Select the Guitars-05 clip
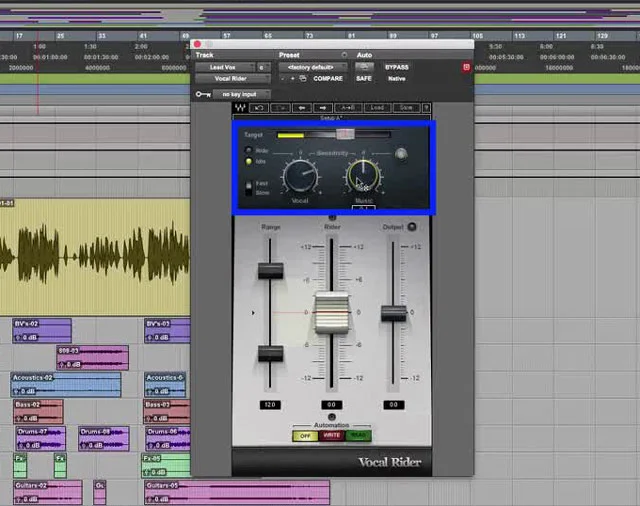This screenshot has width=640, height=506. coord(237,493)
